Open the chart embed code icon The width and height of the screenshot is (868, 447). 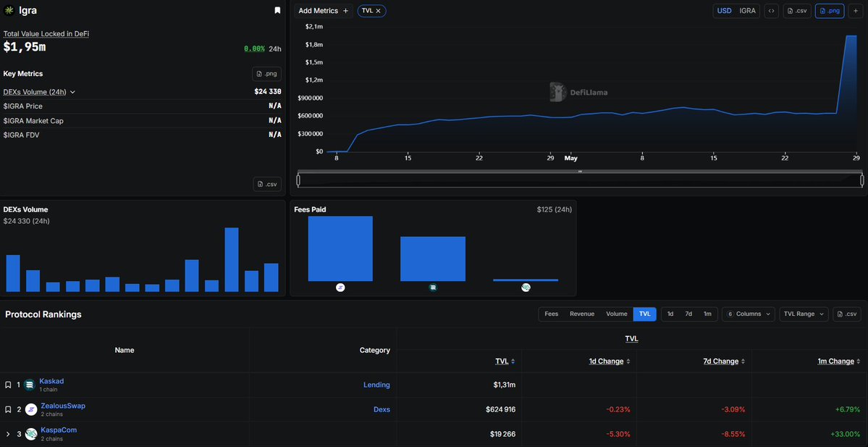pos(771,11)
